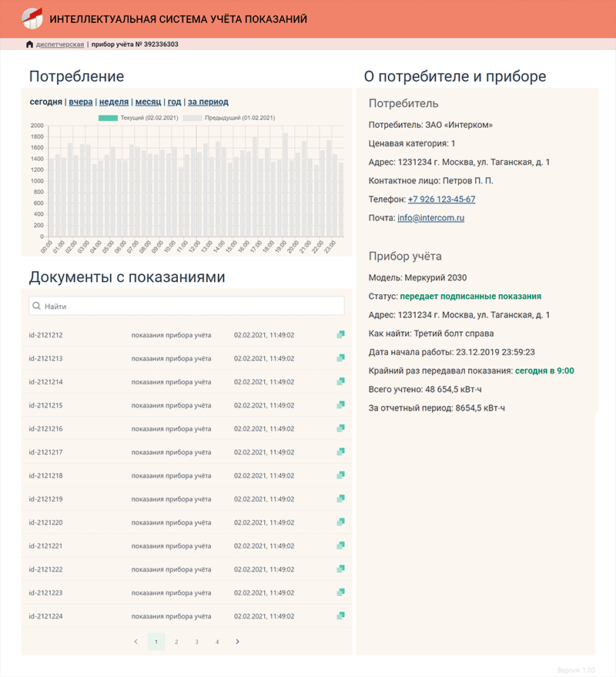Open the document icon for id-2121213
This screenshot has height=677, width=616.
(340, 357)
